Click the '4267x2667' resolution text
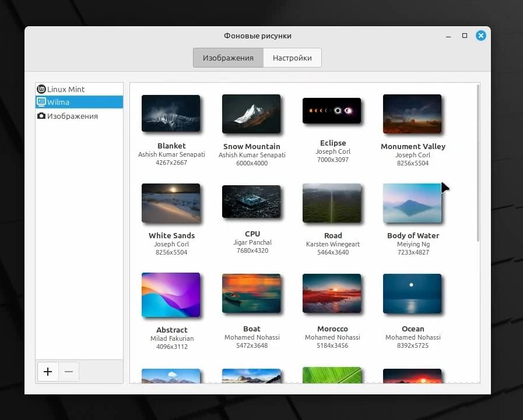523x420 pixels. tap(171, 163)
